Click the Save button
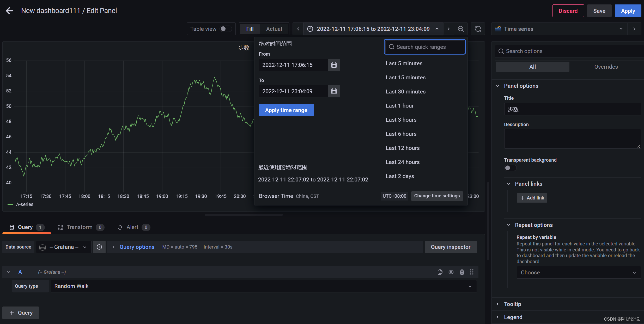Image resolution: width=644 pixels, height=324 pixels. 599,11
